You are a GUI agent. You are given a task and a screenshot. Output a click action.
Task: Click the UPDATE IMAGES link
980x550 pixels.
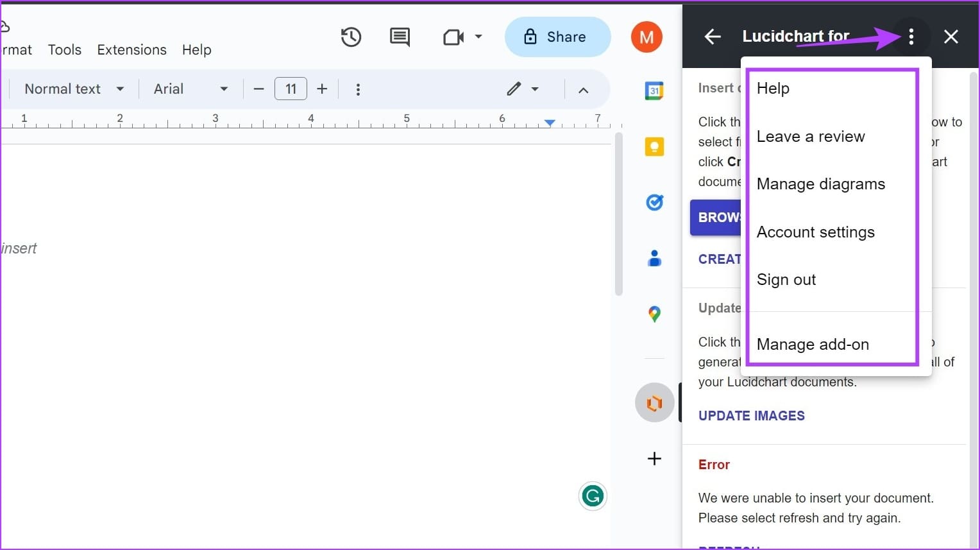[752, 416]
